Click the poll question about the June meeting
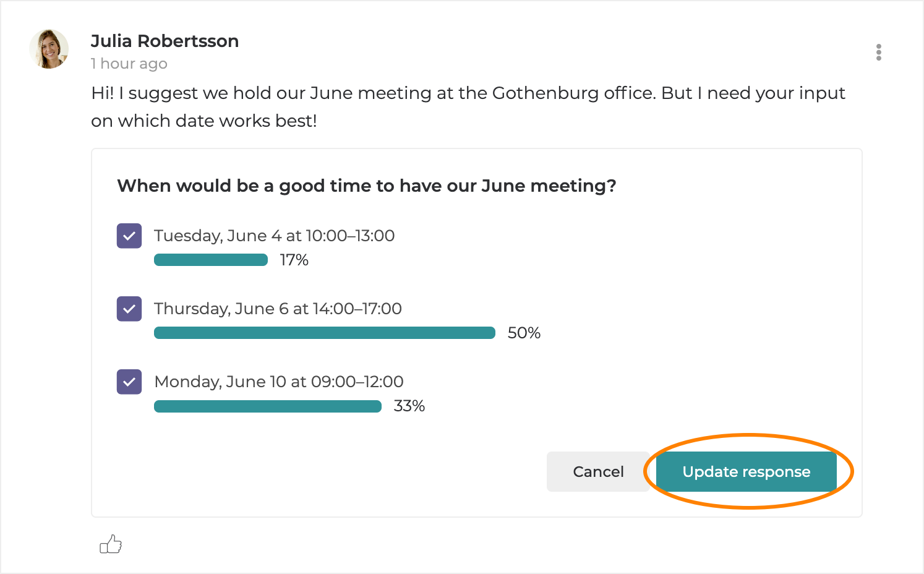 [x=366, y=186]
